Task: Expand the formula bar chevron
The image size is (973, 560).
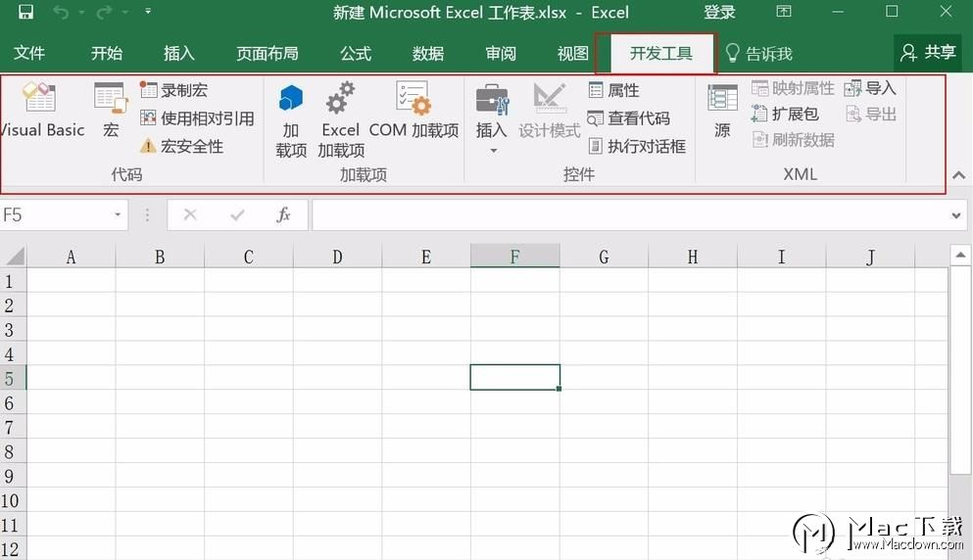Action: (956, 215)
